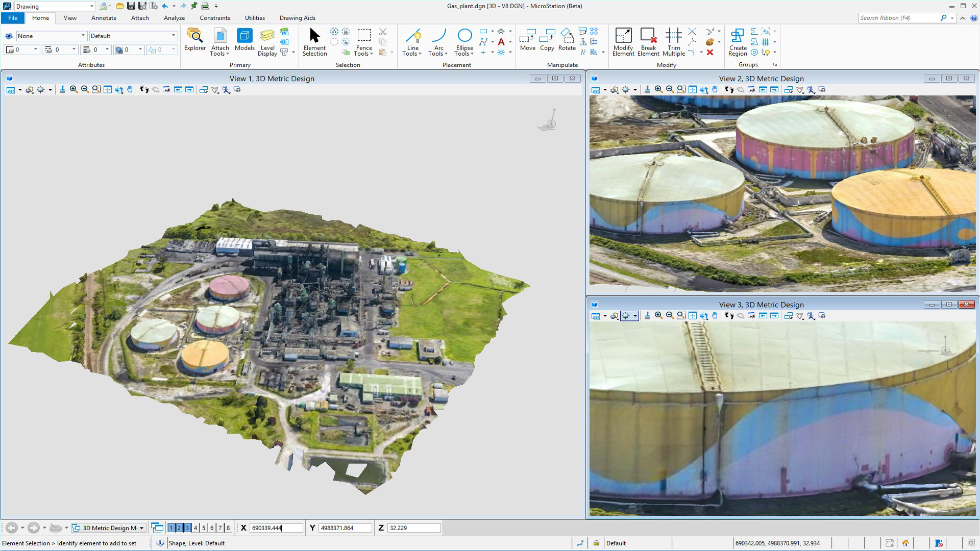The height and width of the screenshot is (551, 980).
Task: Toggle view 8 window on
Action: pos(228,528)
